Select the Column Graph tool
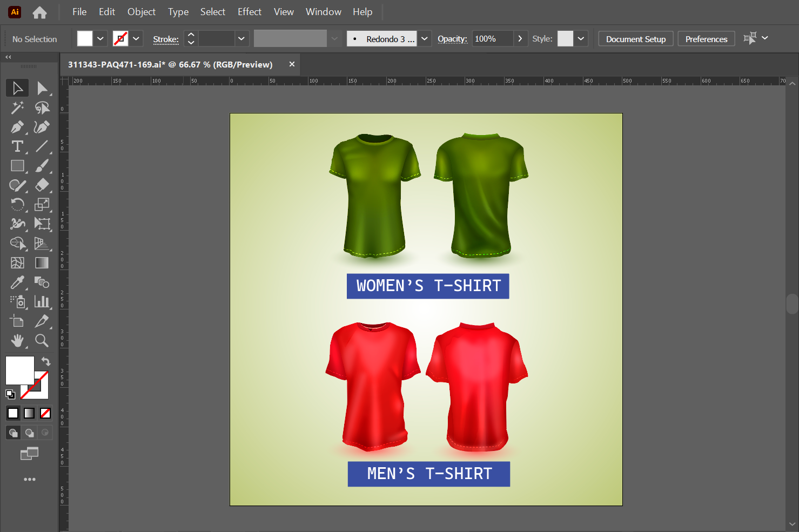The image size is (799, 532). 42,301
